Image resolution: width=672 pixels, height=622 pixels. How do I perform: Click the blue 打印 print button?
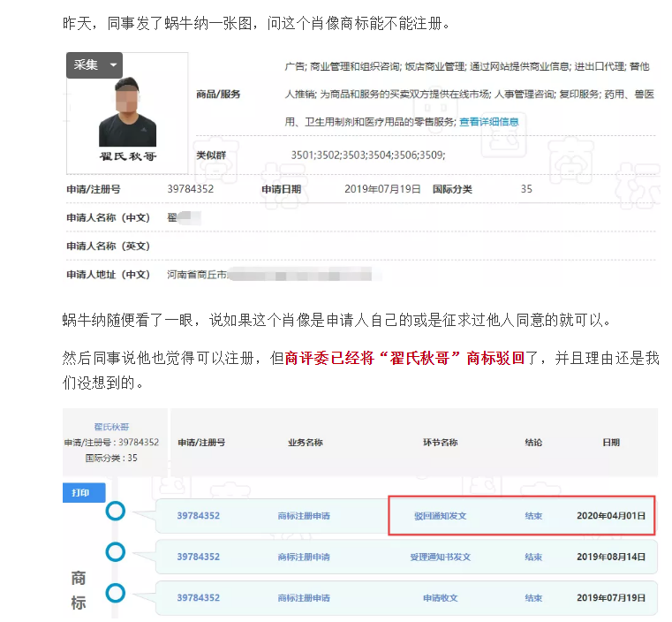click(x=84, y=493)
